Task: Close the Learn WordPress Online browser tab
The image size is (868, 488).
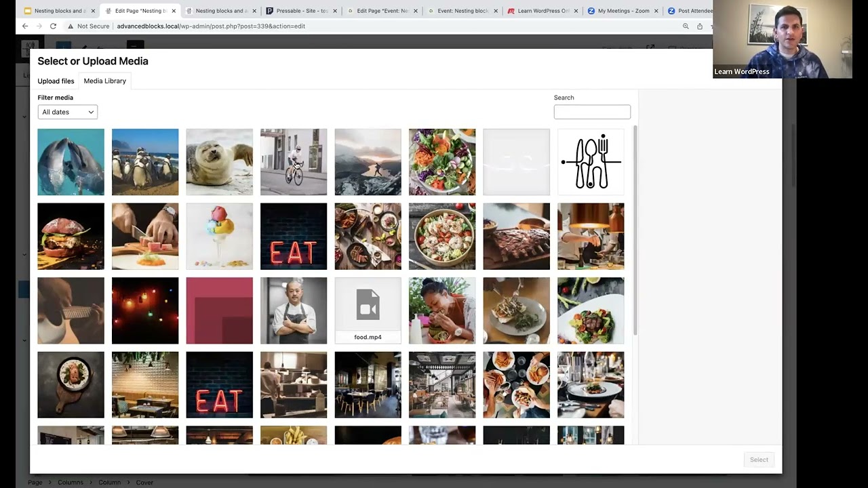Action: (576, 11)
